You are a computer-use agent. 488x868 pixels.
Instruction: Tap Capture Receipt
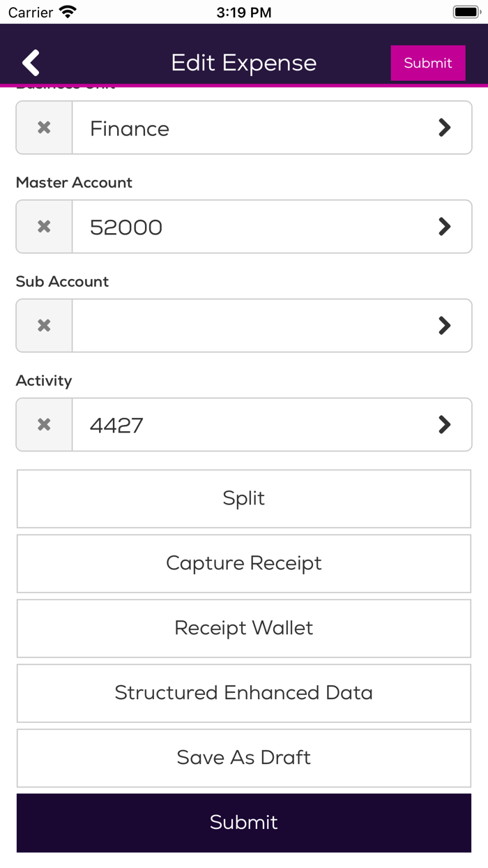point(244,563)
